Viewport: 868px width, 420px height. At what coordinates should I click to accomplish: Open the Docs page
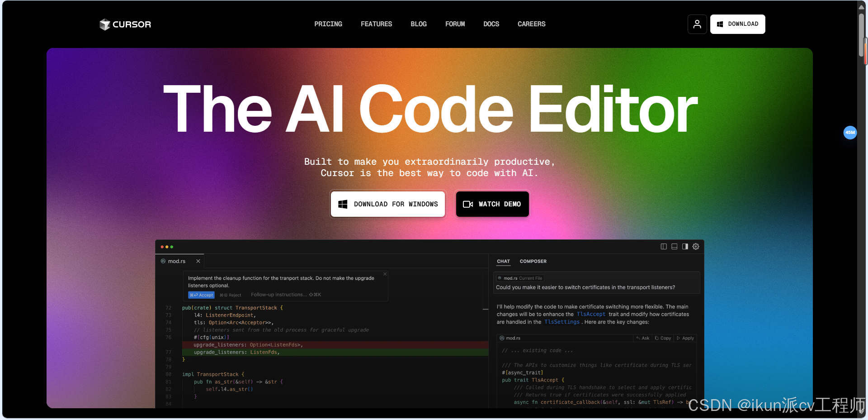[491, 24]
